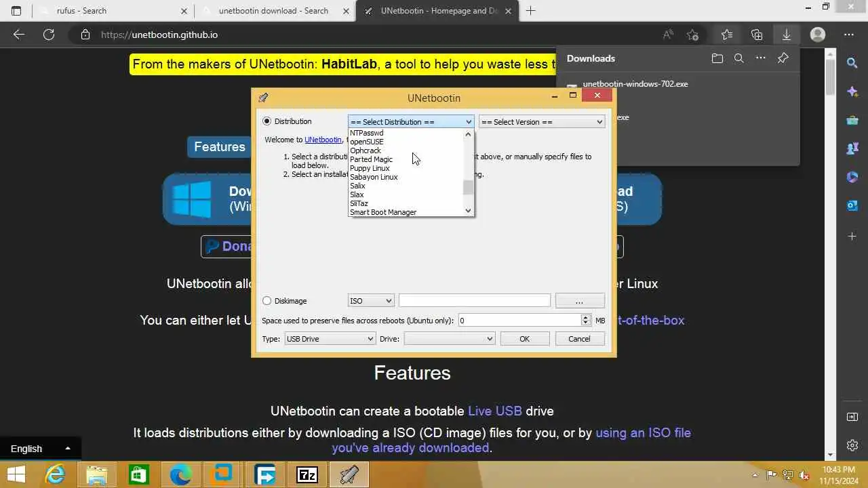The height and width of the screenshot is (488, 868).
Task: Open the Edge Settings and more menu
Action: click(x=849, y=35)
